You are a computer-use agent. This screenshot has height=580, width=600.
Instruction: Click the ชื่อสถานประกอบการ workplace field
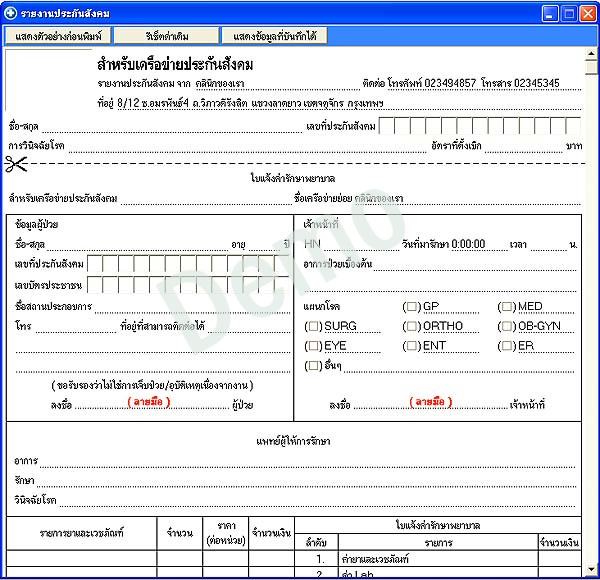pos(192,307)
